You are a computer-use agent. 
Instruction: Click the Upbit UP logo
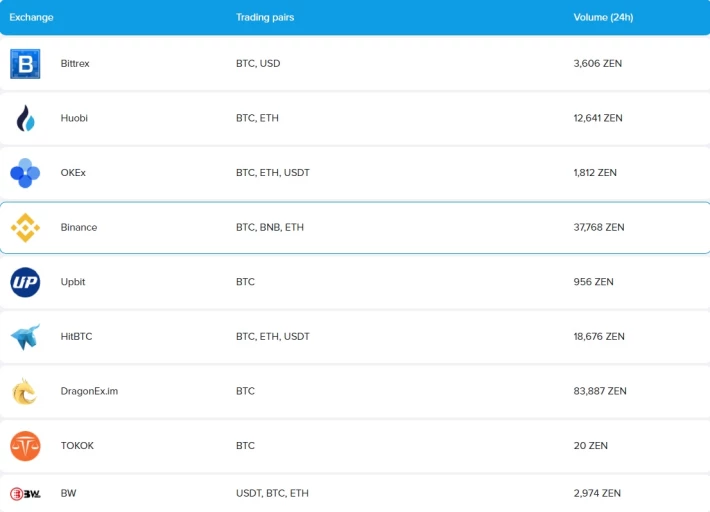[x=25, y=282]
